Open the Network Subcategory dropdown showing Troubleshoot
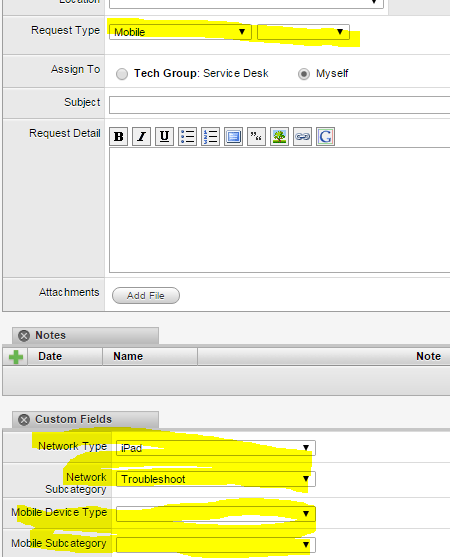 point(216,479)
